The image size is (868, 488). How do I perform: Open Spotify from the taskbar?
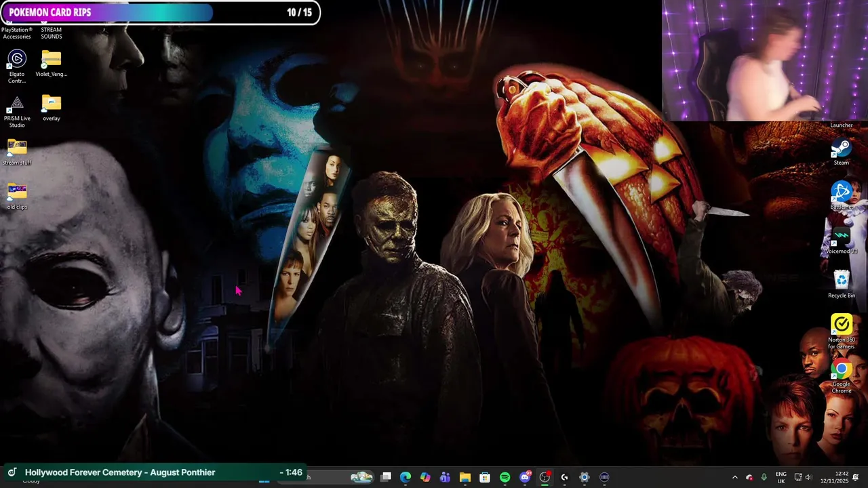pyautogui.click(x=505, y=477)
